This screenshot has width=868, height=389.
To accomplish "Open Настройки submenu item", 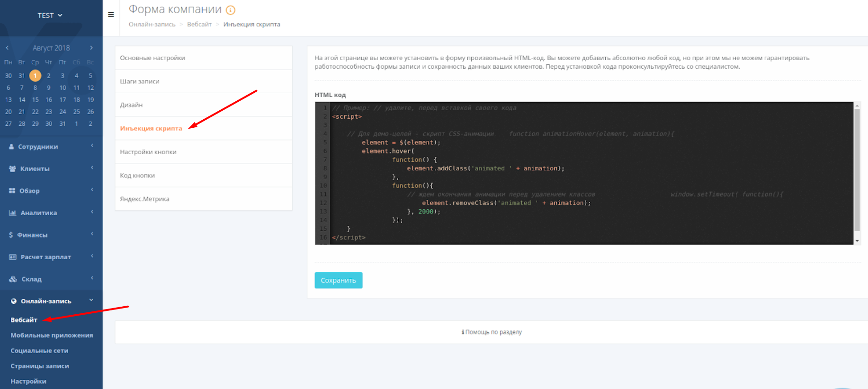I will click(x=28, y=381).
